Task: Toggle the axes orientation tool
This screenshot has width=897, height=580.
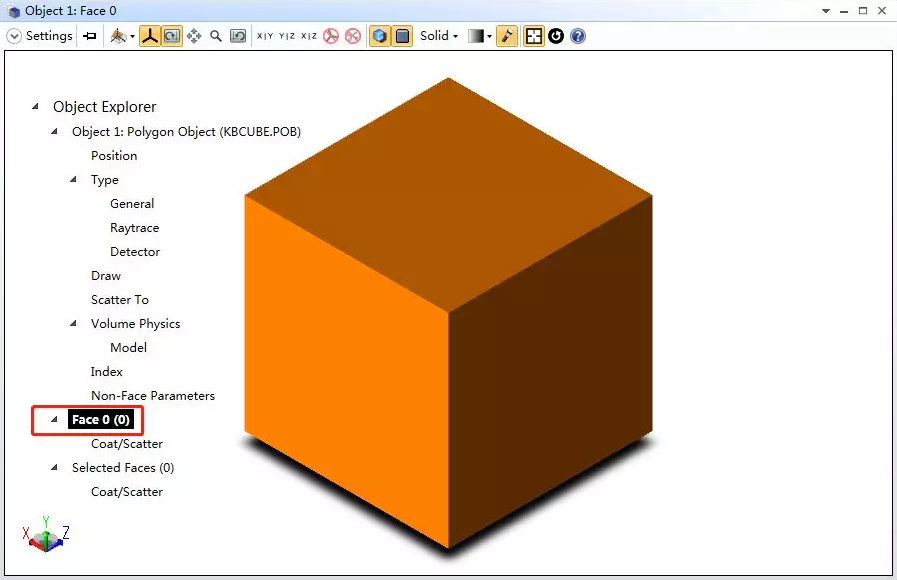Action: tap(150, 36)
